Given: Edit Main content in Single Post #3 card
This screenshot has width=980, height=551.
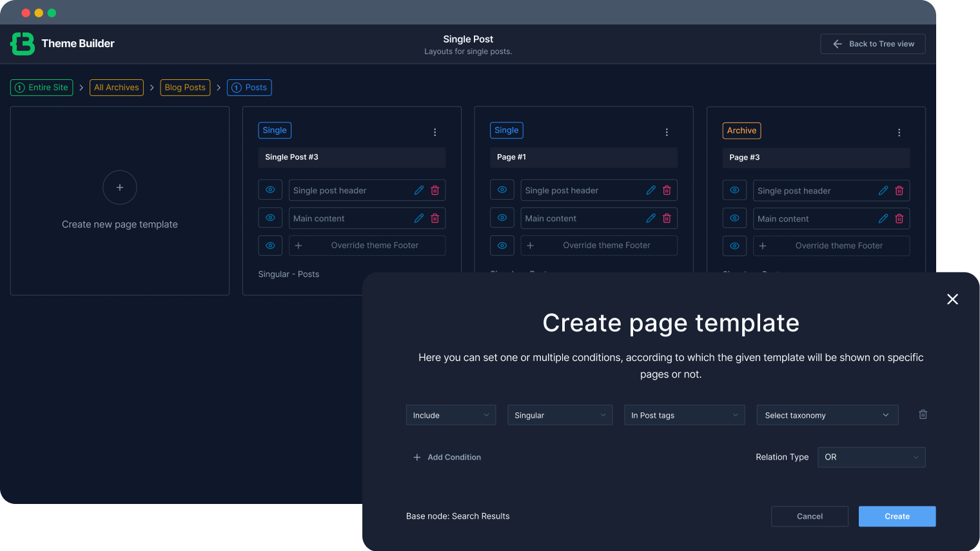Looking at the screenshot, I should (x=419, y=218).
